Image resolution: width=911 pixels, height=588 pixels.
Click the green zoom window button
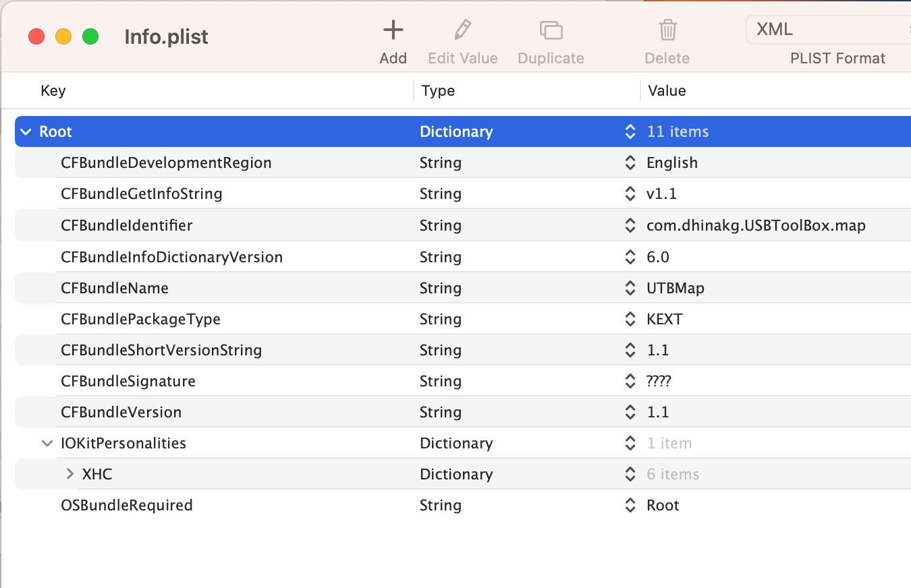click(90, 36)
